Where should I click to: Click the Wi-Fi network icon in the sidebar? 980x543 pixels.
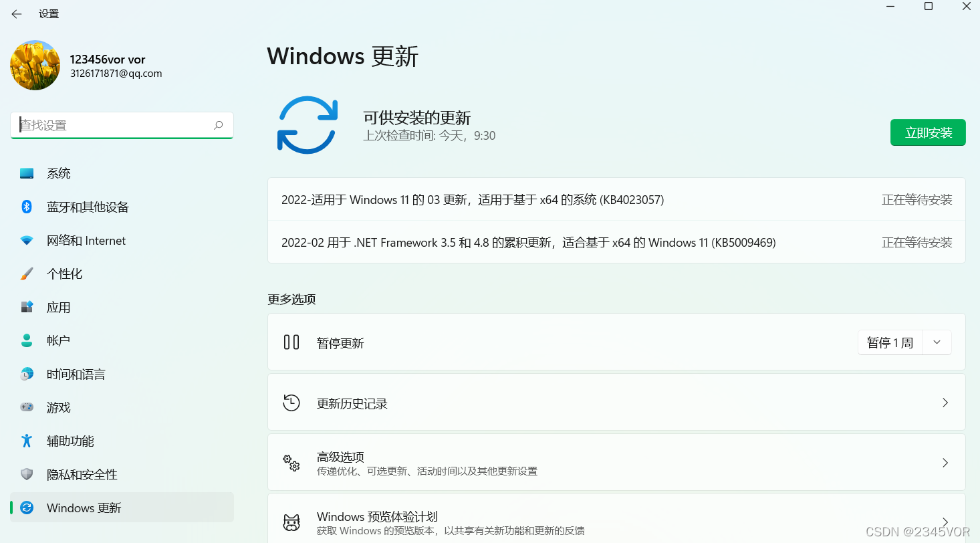click(27, 240)
